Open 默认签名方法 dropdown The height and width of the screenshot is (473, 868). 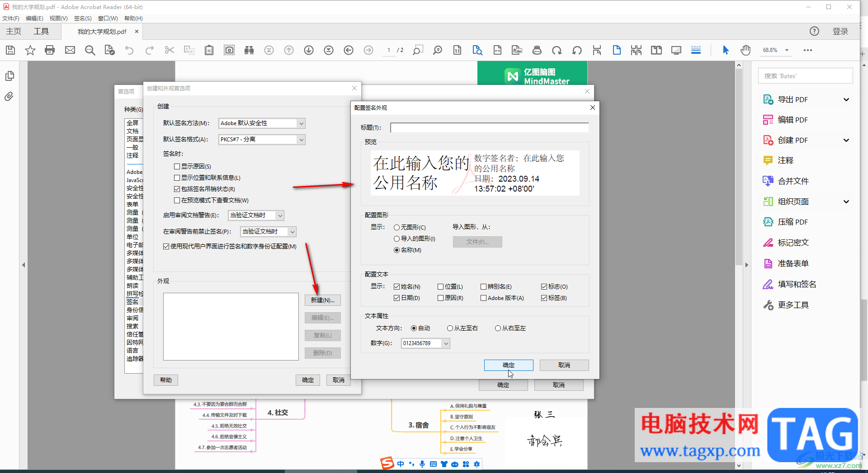click(262, 123)
